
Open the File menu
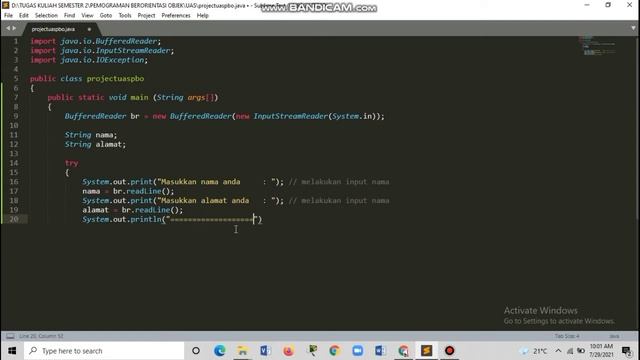click(8, 16)
